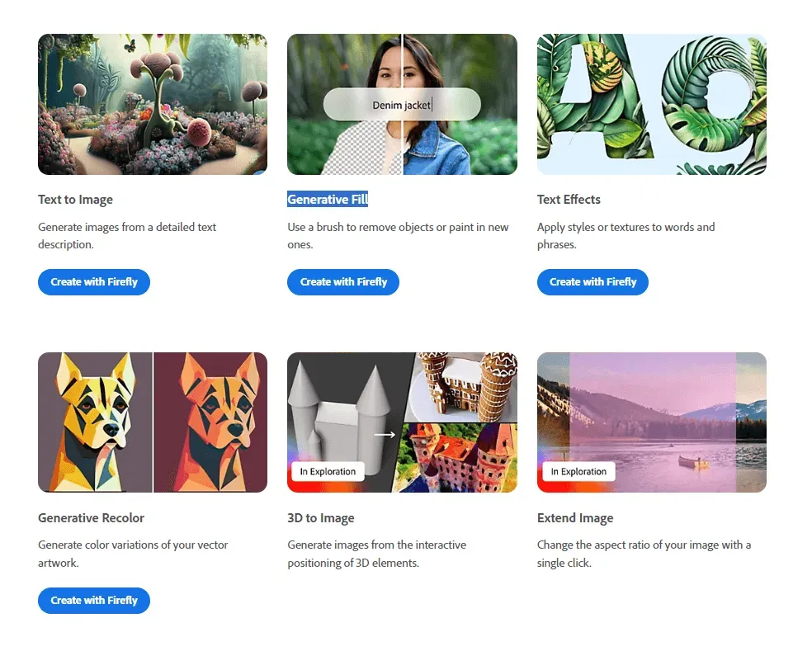This screenshot has width=812, height=670.
Task: Click Create with Firefly under Text Effects
Action: pos(592,281)
